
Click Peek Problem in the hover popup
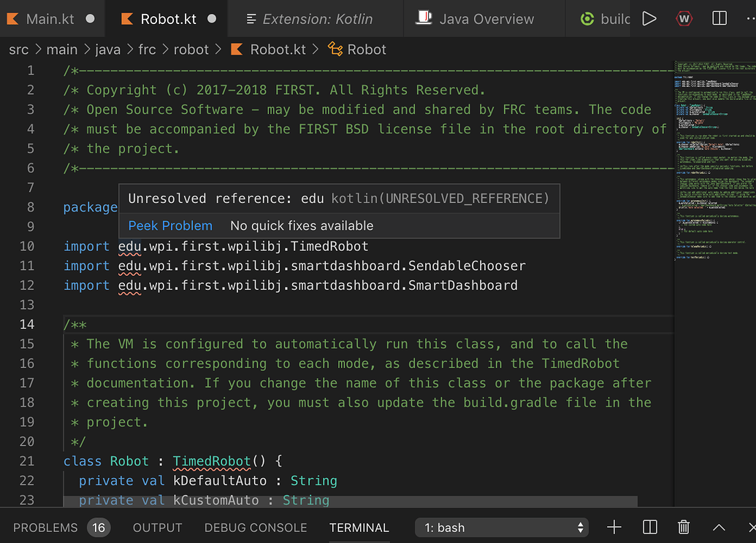pos(170,226)
